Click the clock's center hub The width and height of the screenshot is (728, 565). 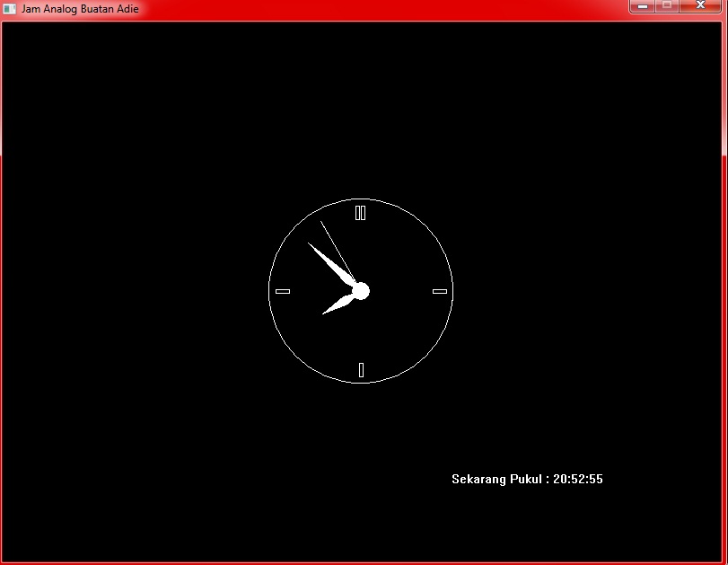coord(360,290)
